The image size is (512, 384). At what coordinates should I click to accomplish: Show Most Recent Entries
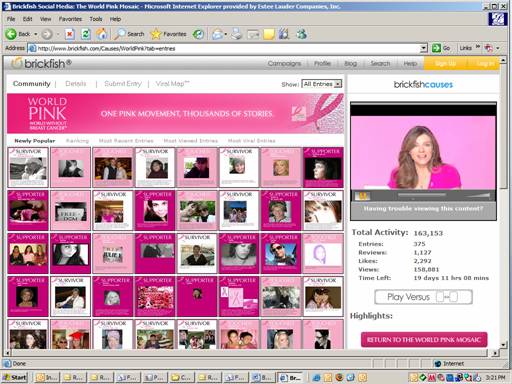[126, 141]
